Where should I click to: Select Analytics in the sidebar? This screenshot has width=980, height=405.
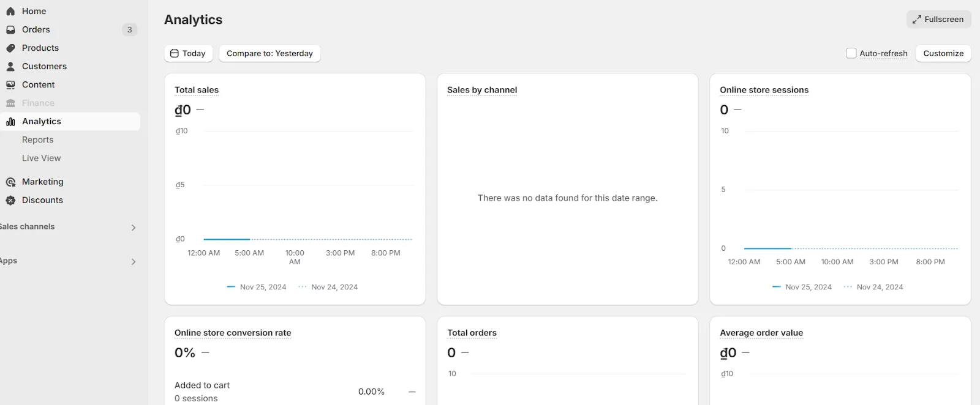[x=70, y=121]
